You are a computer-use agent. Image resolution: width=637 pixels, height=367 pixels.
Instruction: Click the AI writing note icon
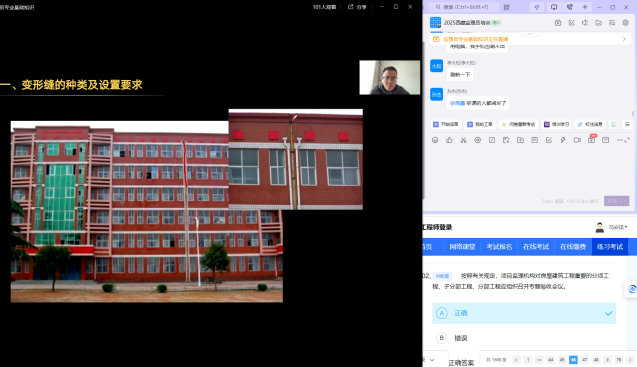click(506, 140)
